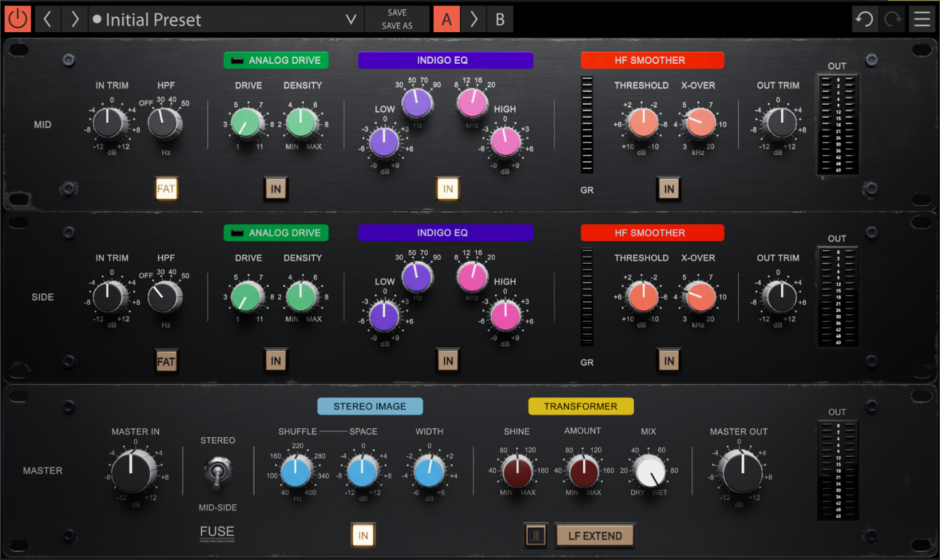Screen dimensions: 940x560
Task: Toggle the transformer icon button beside LF EXTEND
Action: click(536, 535)
